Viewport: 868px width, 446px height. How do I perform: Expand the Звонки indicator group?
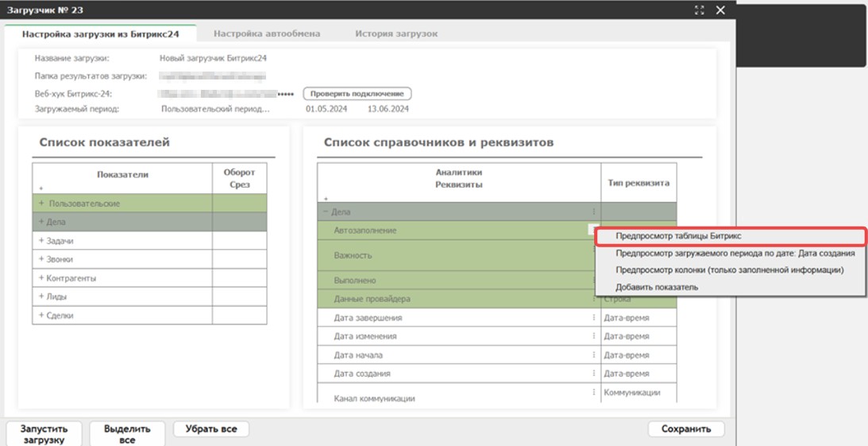[x=41, y=258]
